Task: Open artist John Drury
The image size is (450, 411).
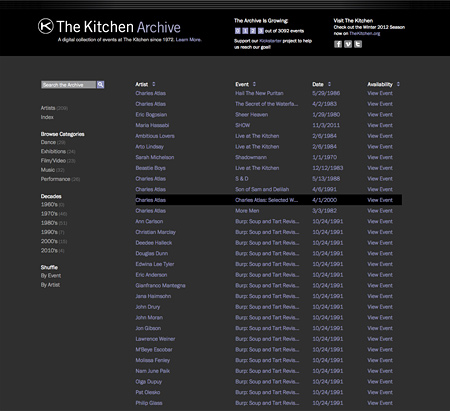Action: [148, 307]
